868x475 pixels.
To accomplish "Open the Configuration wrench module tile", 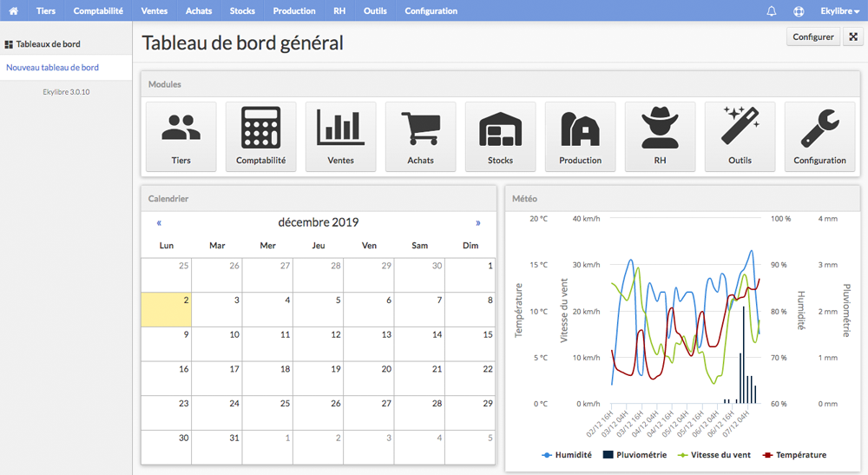I will pyautogui.click(x=820, y=136).
